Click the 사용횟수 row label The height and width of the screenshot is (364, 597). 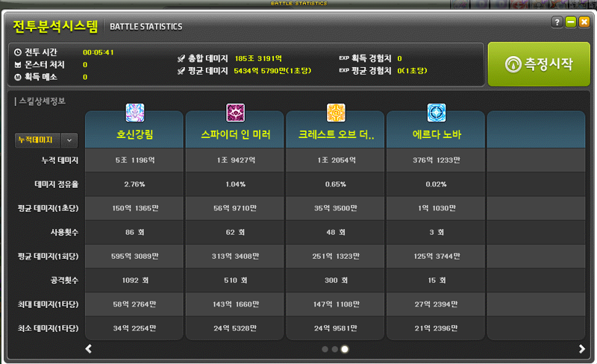click(64, 232)
